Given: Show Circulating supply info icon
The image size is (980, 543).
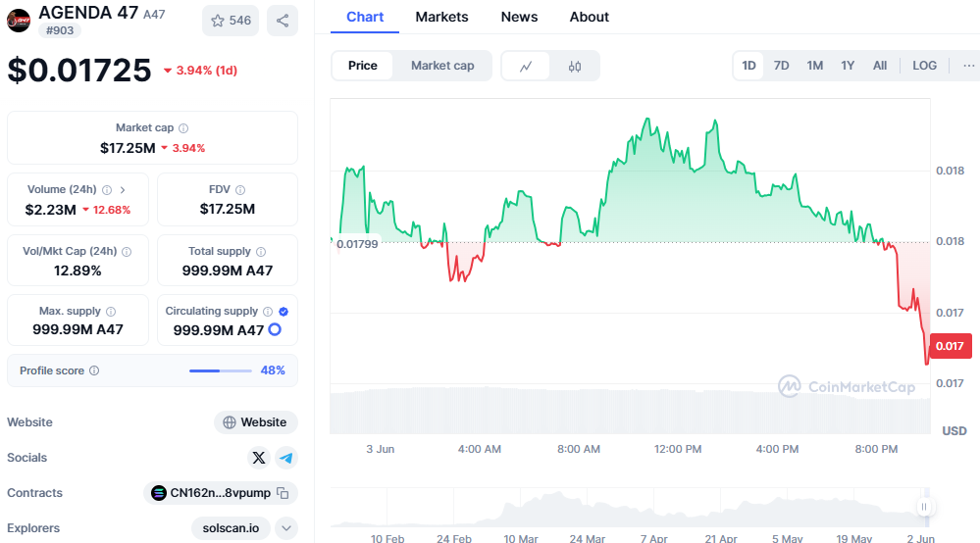Looking at the screenshot, I should coord(268,312).
